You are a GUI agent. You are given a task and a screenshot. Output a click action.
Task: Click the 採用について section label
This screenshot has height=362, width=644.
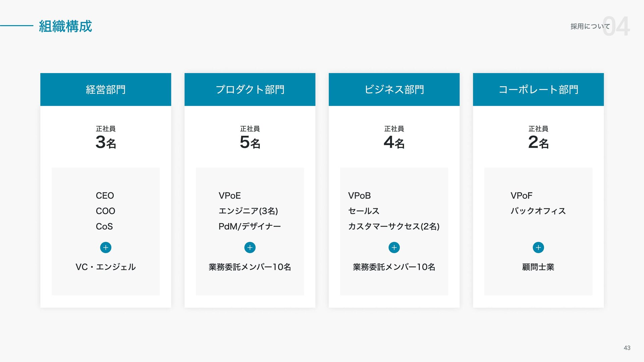590,26
